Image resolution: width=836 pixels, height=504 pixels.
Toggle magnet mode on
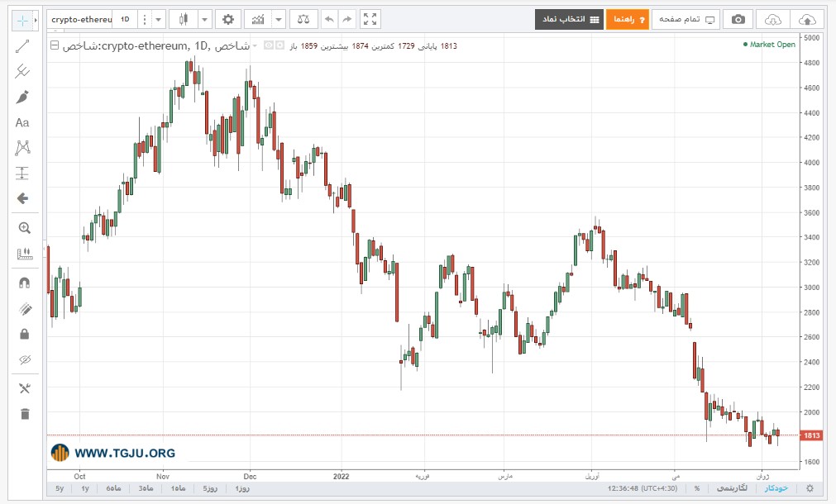[25, 283]
